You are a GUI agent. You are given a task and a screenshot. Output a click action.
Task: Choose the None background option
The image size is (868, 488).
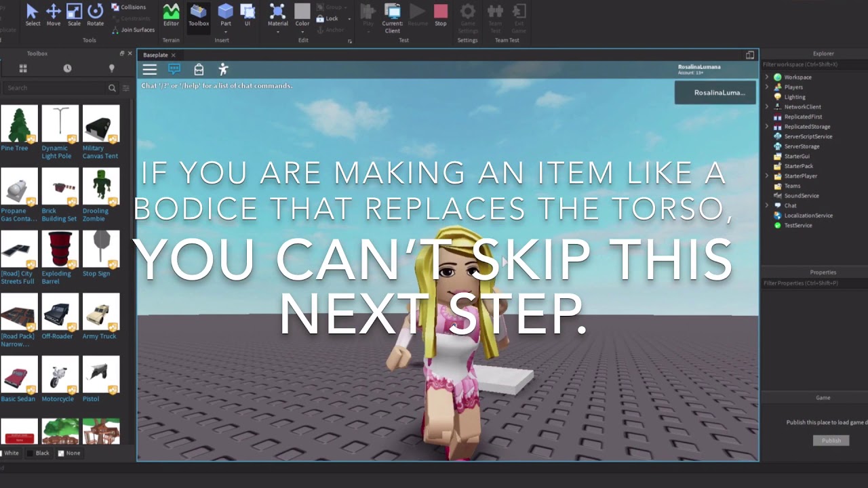pyautogui.click(x=69, y=453)
